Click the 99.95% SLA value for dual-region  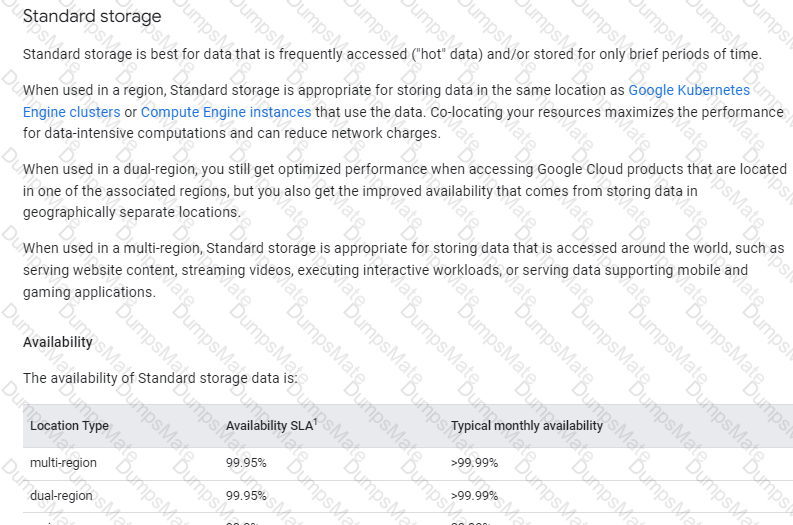point(246,496)
